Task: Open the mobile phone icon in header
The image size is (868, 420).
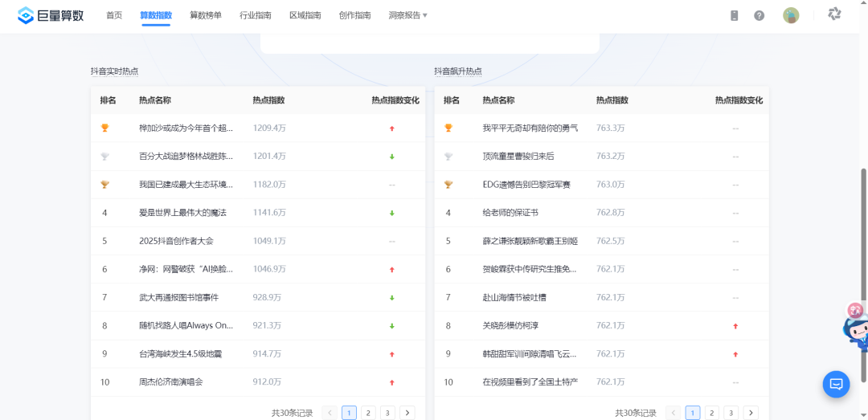Action: pyautogui.click(x=734, y=15)
